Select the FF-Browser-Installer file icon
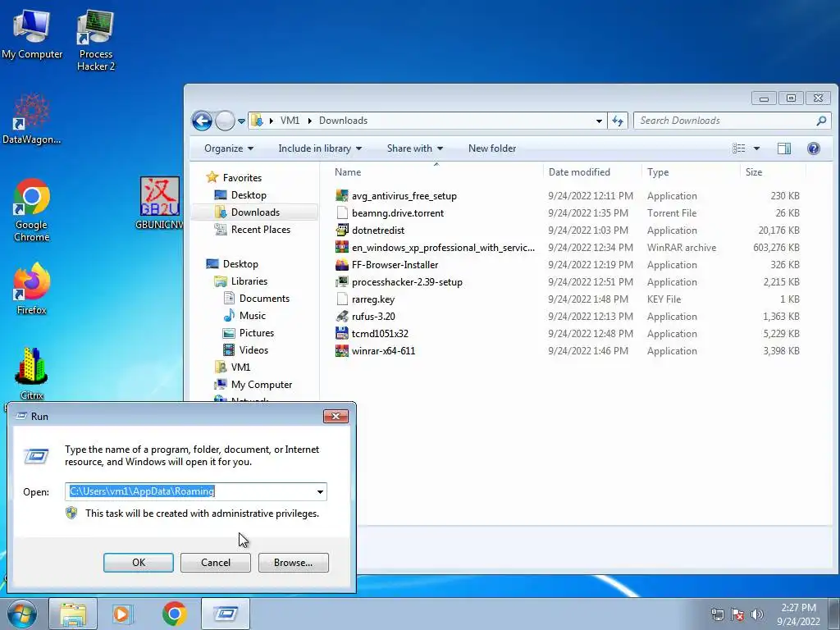840x630 pixels. coord(342,265)
